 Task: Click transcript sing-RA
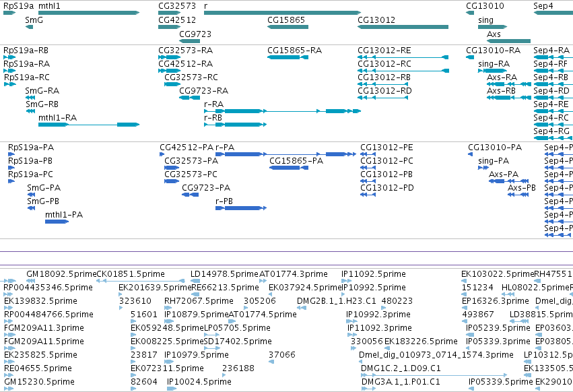494,64
